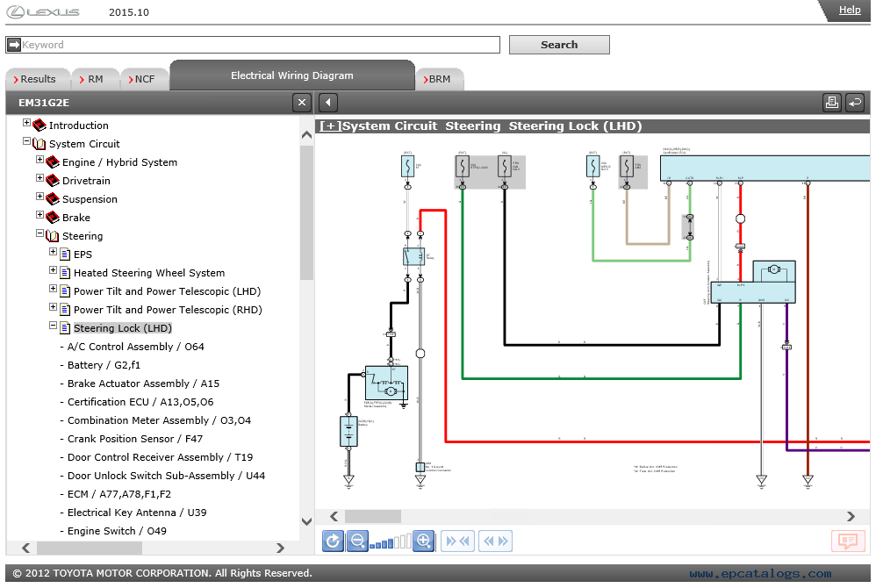Click the print icon in header

832,102
